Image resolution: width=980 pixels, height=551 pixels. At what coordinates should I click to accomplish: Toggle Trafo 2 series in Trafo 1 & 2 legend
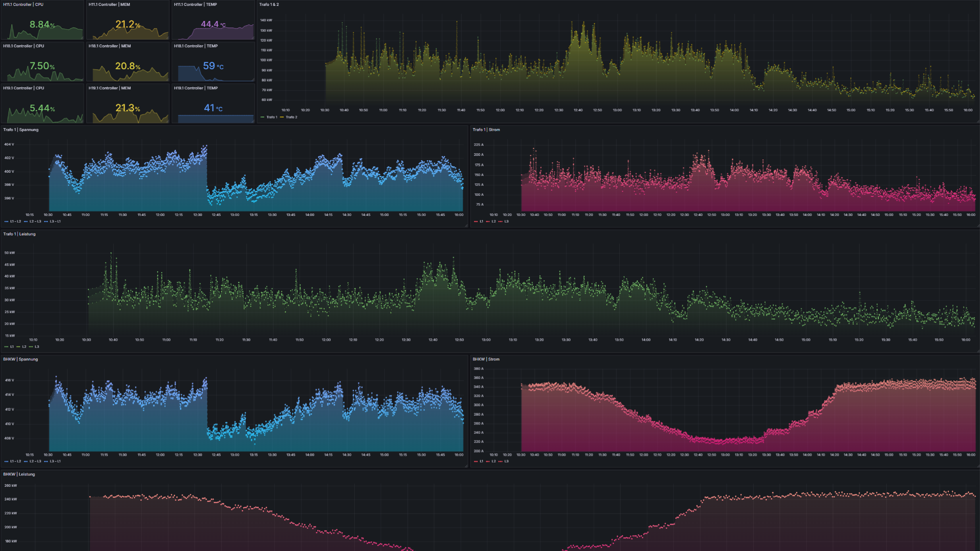click(x=291, y=117)
